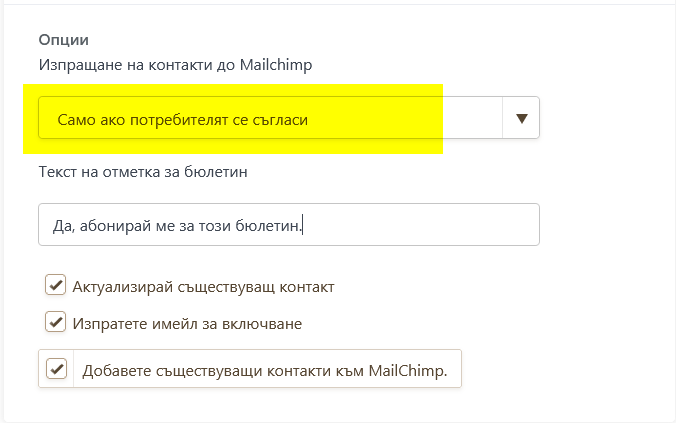
Task: Click the "Актуализирай съществуващ контакт" label text
Action: pos(203,287)
